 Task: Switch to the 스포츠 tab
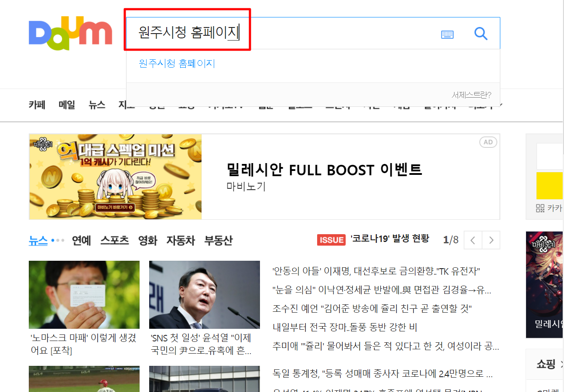click(x=115, y=240)
